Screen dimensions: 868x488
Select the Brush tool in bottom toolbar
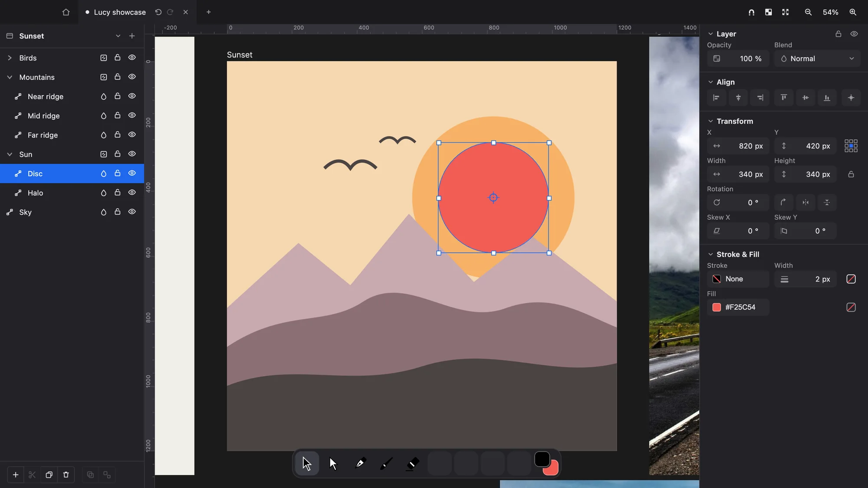386,463
